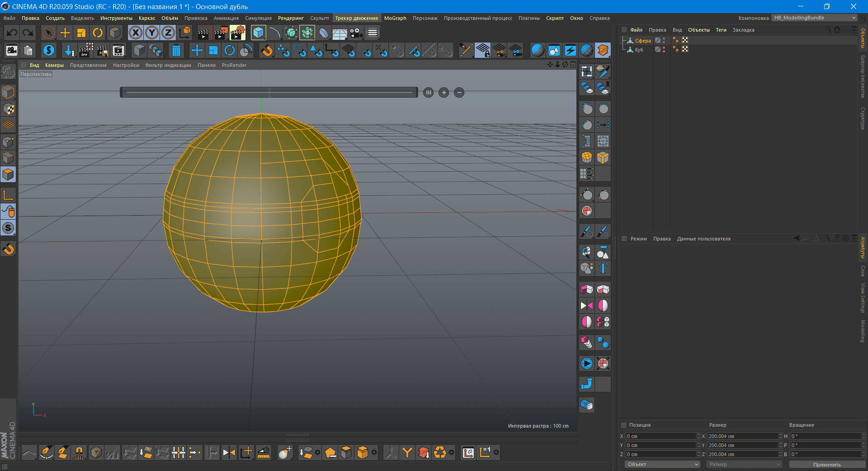Toggle the layer square of Сфера
The image size is (868, 471).
(658, 40)
